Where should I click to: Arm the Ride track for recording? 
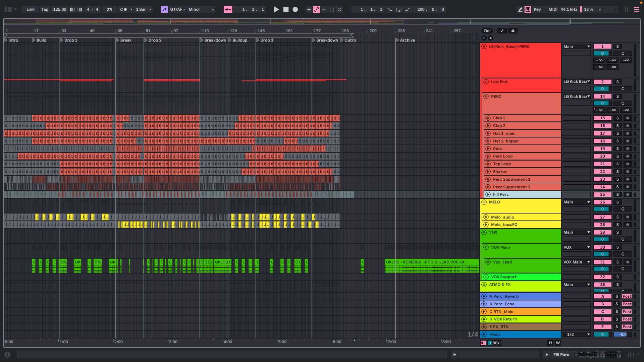[628, 149]
